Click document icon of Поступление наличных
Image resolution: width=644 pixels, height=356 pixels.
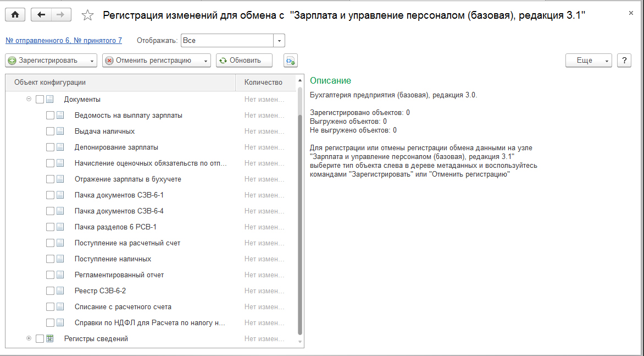pos(60,259)
